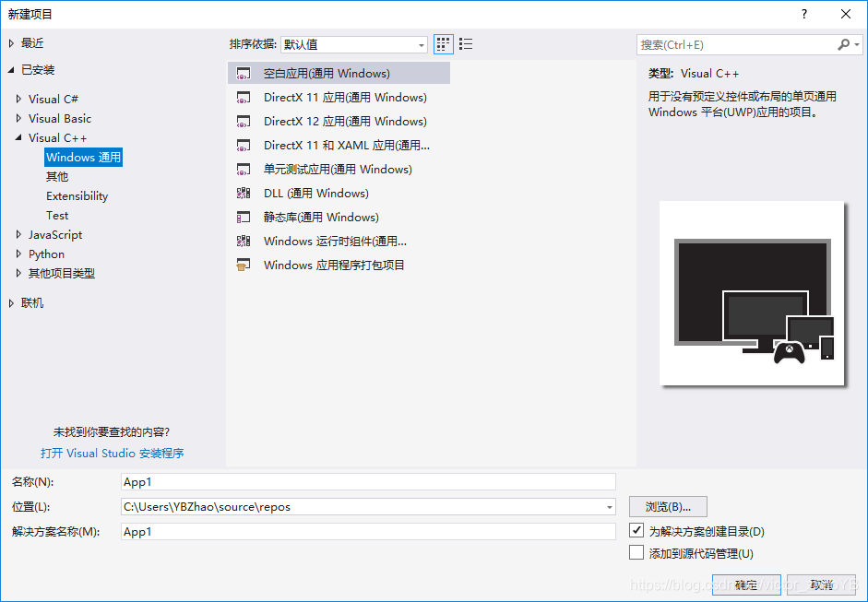The image size is (868, 602).
Task: Click the Windows 应用程序打包项目 icon
Action: click(x=244, y=265)
